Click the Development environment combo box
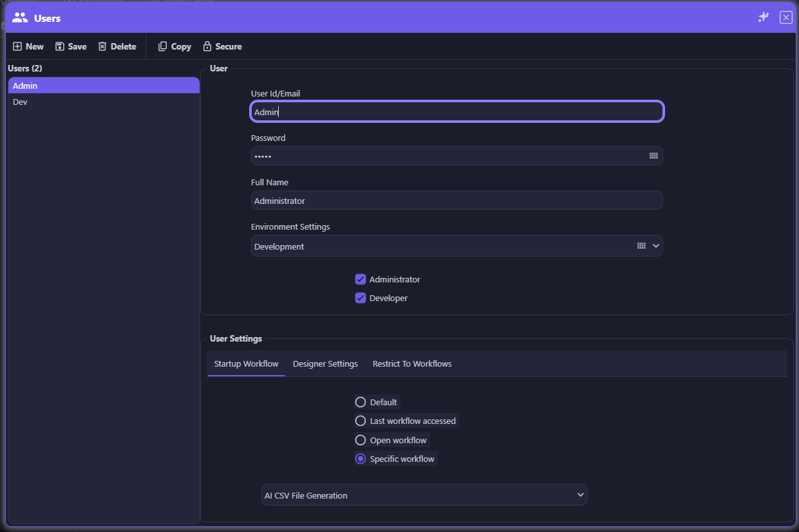799x532 pixels. (456, 246)
